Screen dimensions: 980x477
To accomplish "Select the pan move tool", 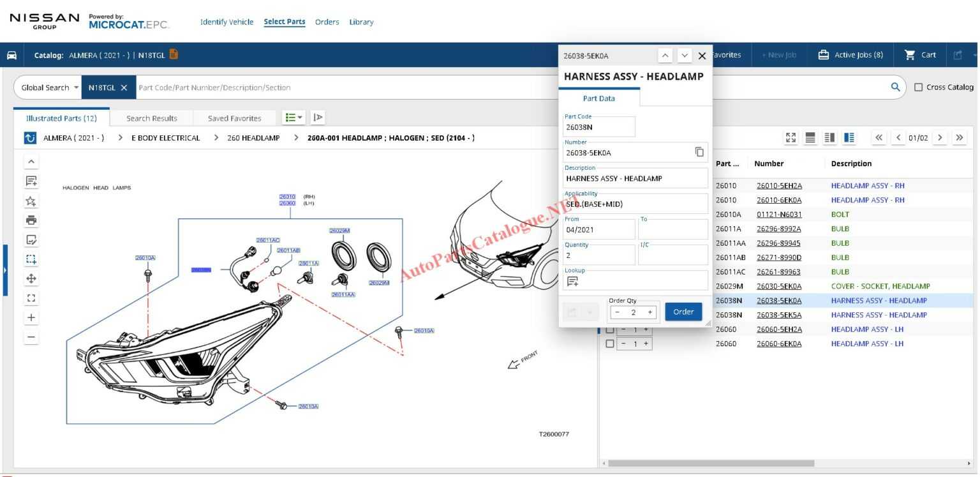I will click(31, 278).
